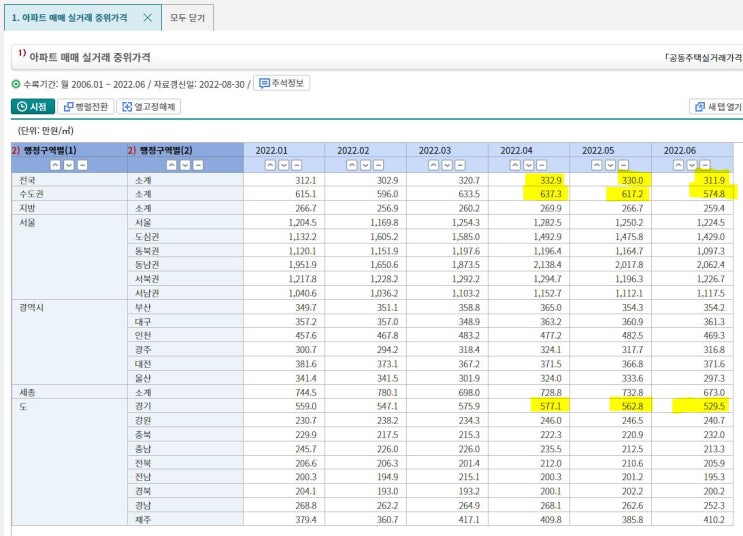
Task: Sort 2022.04 column descending with down arrow
Action: coord(528,165)
